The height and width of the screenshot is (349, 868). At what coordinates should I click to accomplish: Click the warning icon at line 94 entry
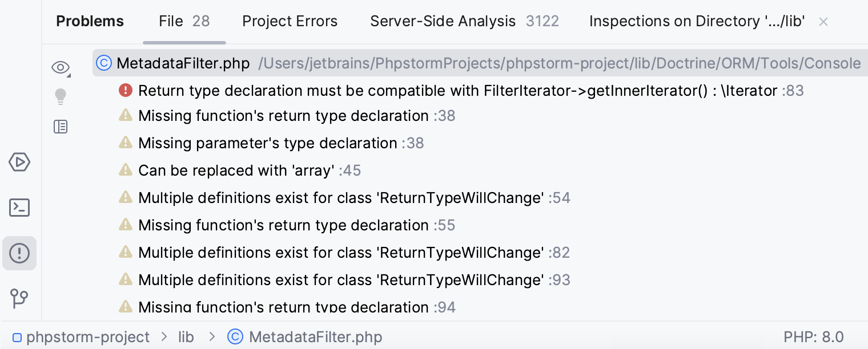click(x=125, y=306)
